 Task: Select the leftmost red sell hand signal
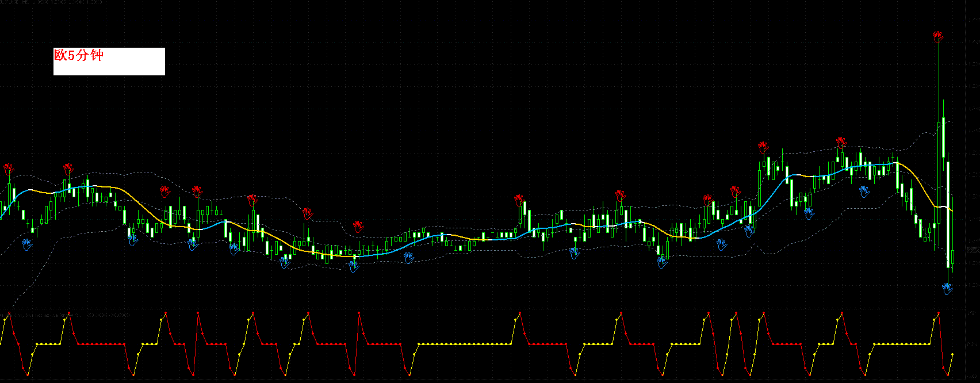point(8,169)
